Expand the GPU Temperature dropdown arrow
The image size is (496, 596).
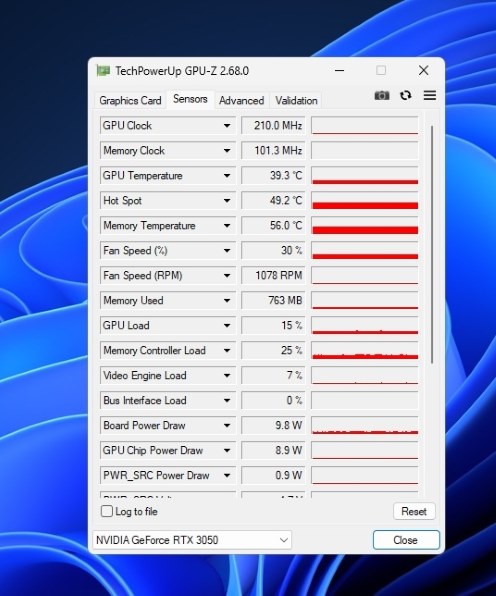coord(227,176)
